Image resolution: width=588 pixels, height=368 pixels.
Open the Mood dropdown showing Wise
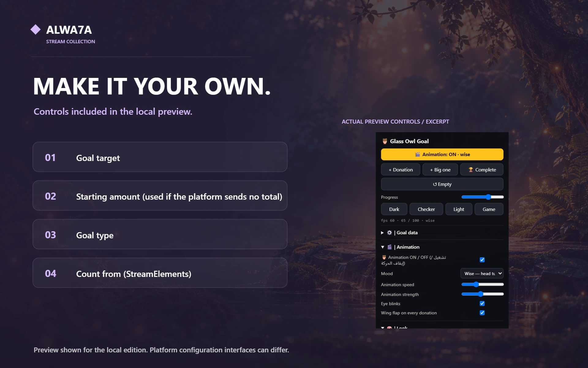[482, 274]
